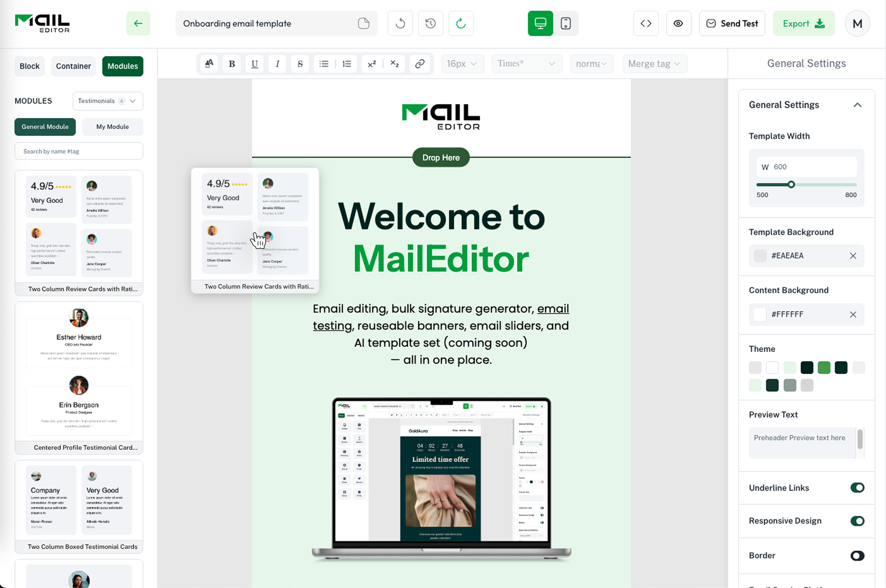
Task: Toggle bold formatting
Action: [232, 64]
